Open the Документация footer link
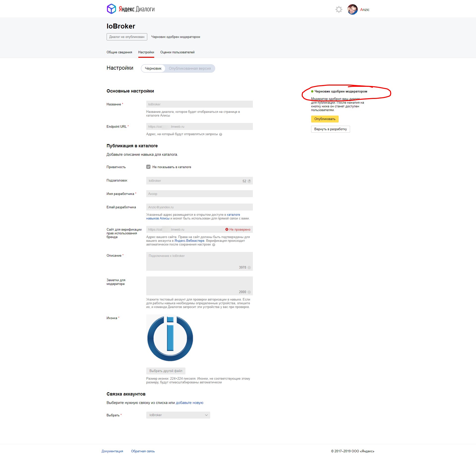The image size is (476, 458). [x=112, y=451]
